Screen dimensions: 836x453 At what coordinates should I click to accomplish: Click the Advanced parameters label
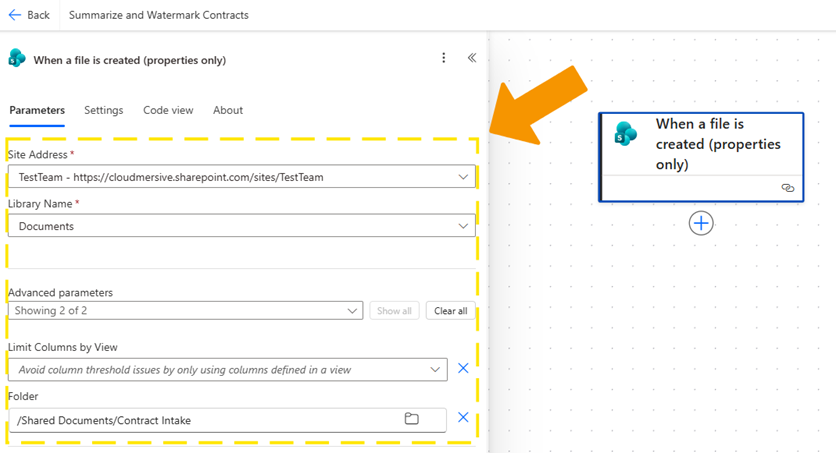(60, 293)
